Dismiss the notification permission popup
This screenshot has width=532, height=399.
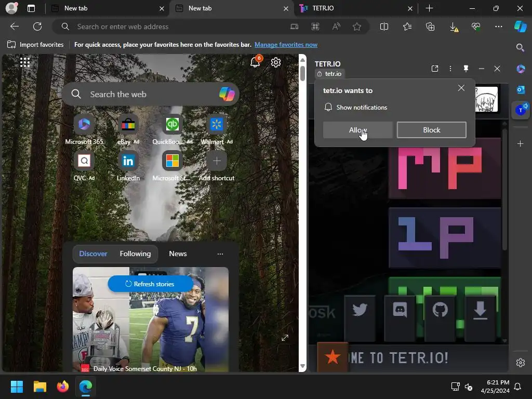click(461, 88)
